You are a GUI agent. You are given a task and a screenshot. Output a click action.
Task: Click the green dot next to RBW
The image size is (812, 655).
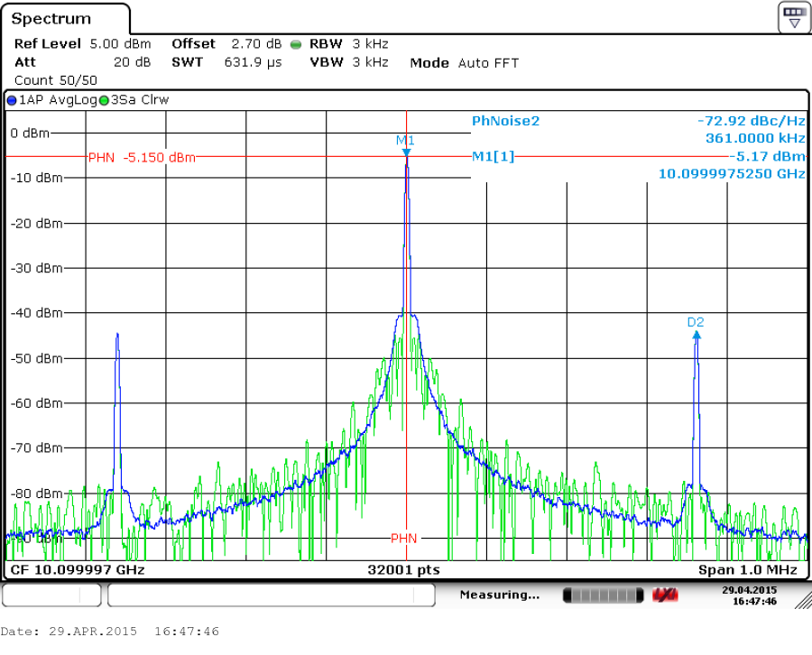click(295, 44)
